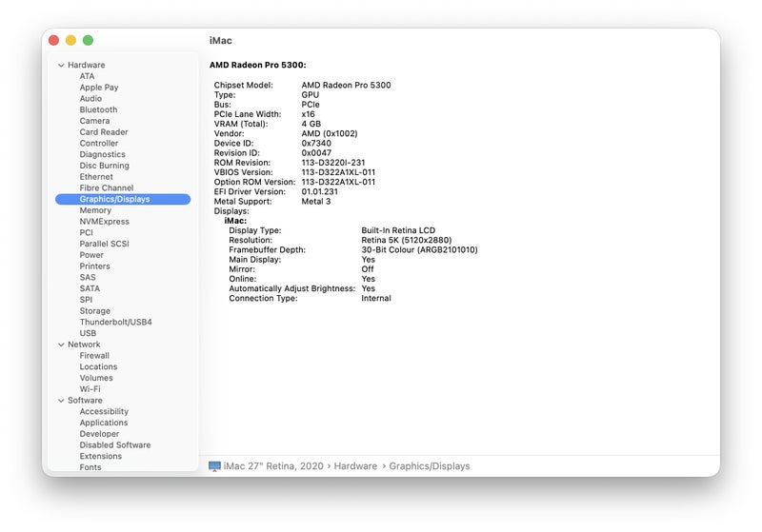Click Graphics/Displays in the path bar
Viewport: 762px width, 532px height.
tap(430, 466)
